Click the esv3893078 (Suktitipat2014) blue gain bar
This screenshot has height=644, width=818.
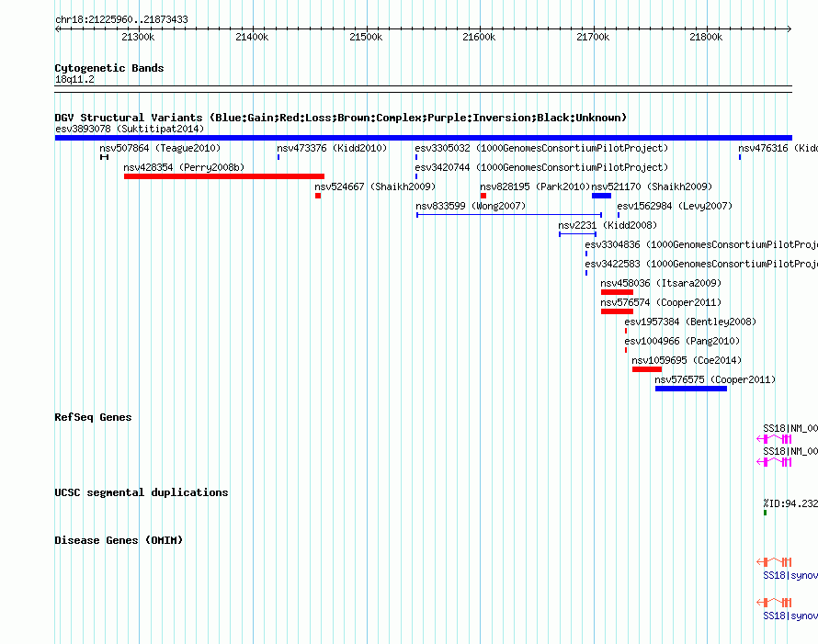pos(423,138)
